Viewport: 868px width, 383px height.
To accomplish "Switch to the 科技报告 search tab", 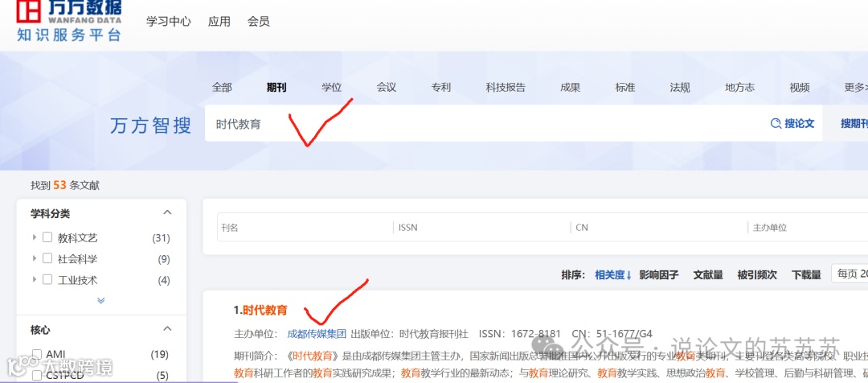I will [x=506, y=87].
